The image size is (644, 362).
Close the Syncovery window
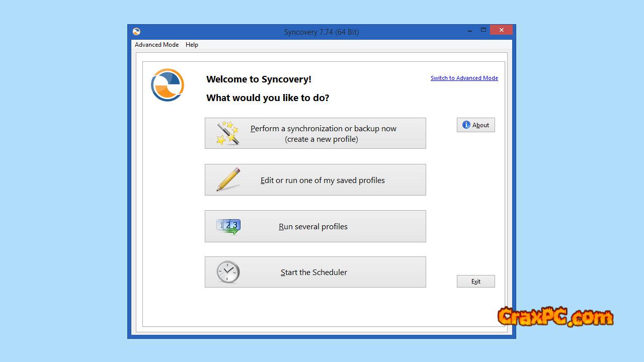[x=501, y=30]
